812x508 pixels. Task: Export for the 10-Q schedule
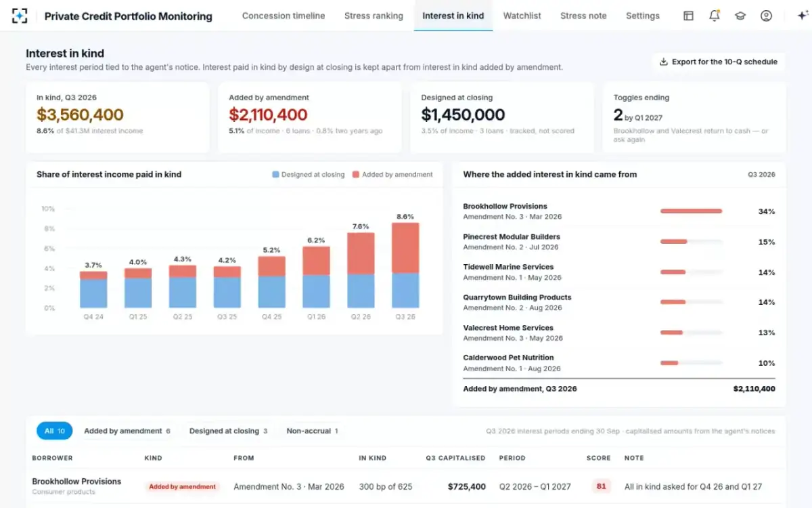(719, 62)
